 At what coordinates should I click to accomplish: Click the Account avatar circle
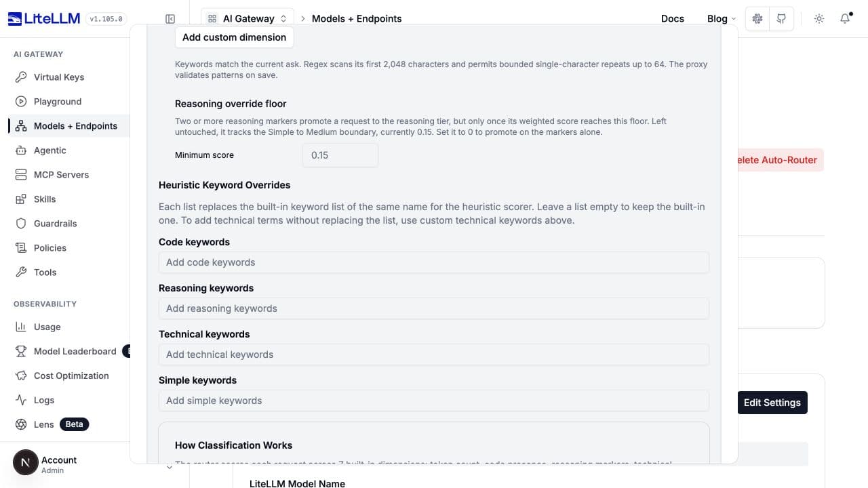coord(25,463)
